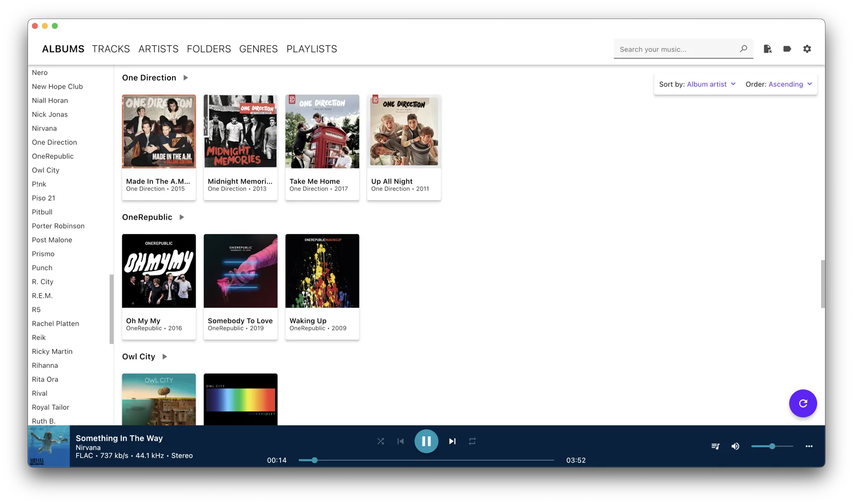The image size is (853, 504).
Task: Skip to the next track
Action: coord(452,441)
